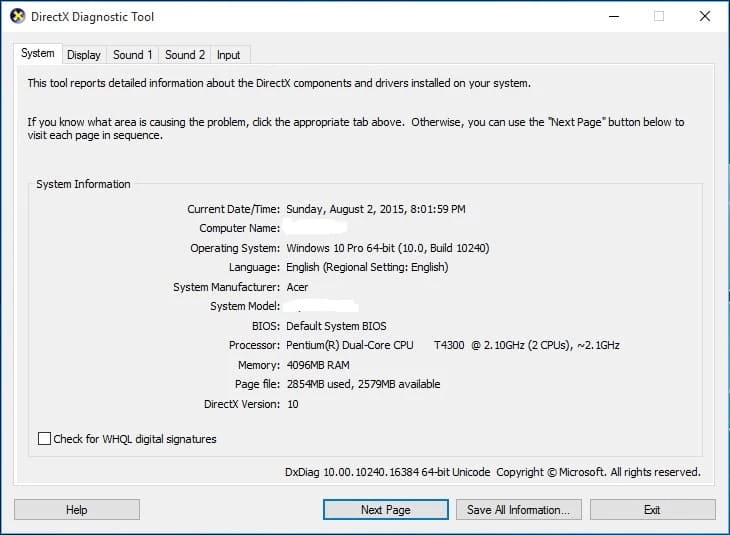Select the System tab

click(x=38, y=54)
